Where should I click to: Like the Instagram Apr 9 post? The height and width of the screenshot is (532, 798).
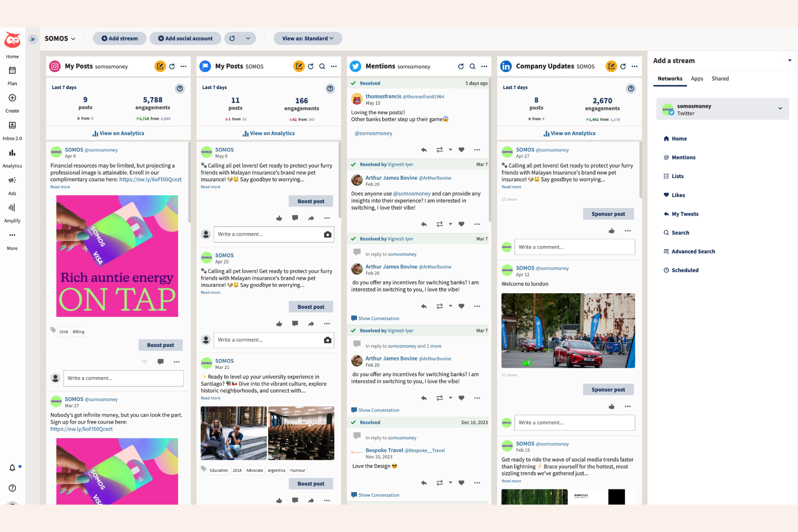pyautogui.click(x=145, y=362)
